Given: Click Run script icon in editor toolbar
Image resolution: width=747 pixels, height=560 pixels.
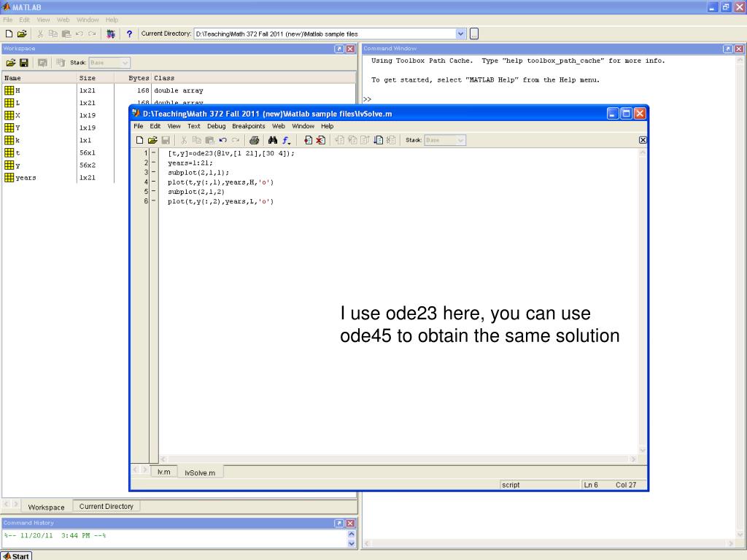Looking at the screenshot, I should coord(379,140).
